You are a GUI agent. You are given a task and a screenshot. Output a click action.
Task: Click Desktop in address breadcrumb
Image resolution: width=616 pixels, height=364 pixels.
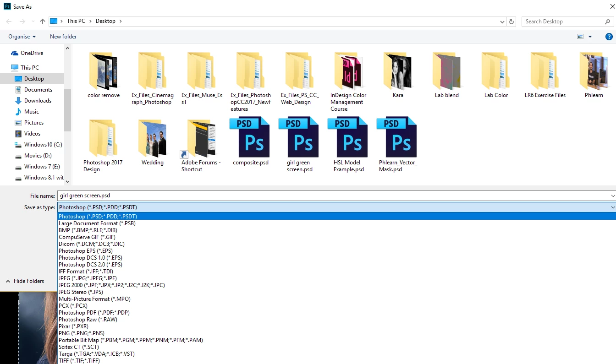tap(105, 21)
